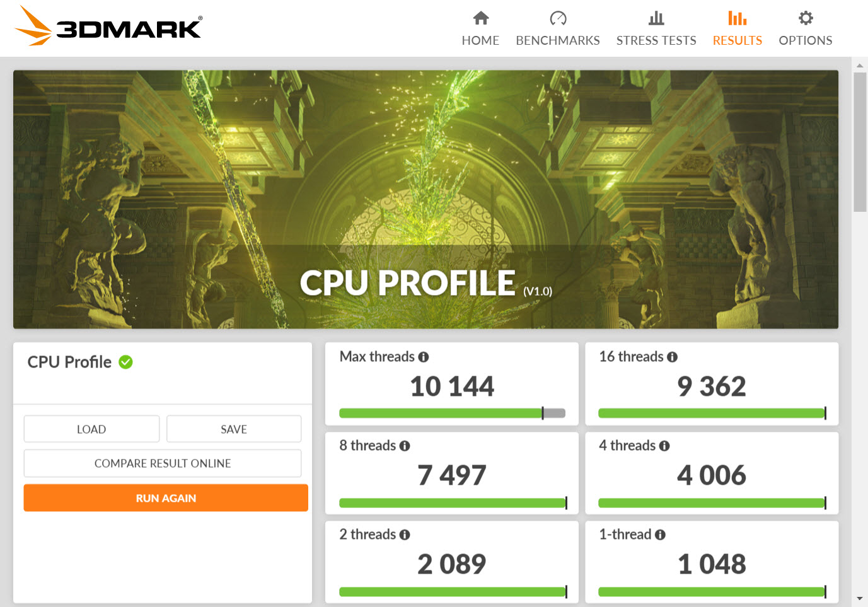Screen dimensions: 868x607
Task: Click the Benchmarks gauge icon
Action: (x=558, y=18)
